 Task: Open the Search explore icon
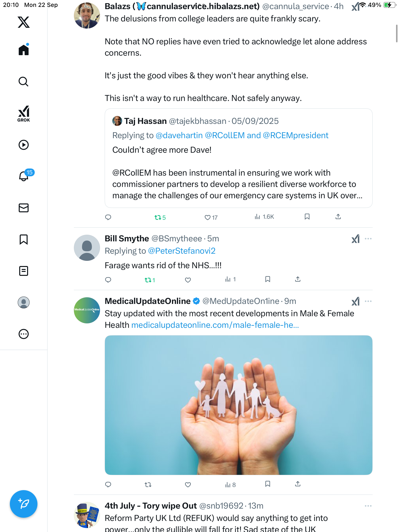coord(24,82)
